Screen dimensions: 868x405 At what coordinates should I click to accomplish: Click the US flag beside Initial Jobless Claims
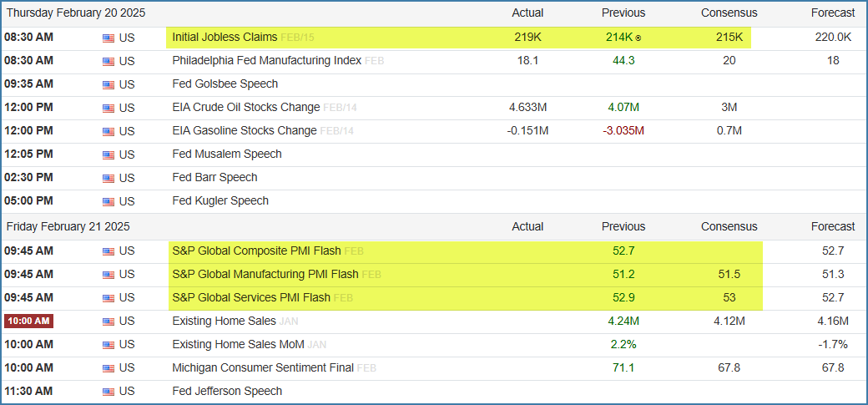pyautogui.click(x=108, y=38)
